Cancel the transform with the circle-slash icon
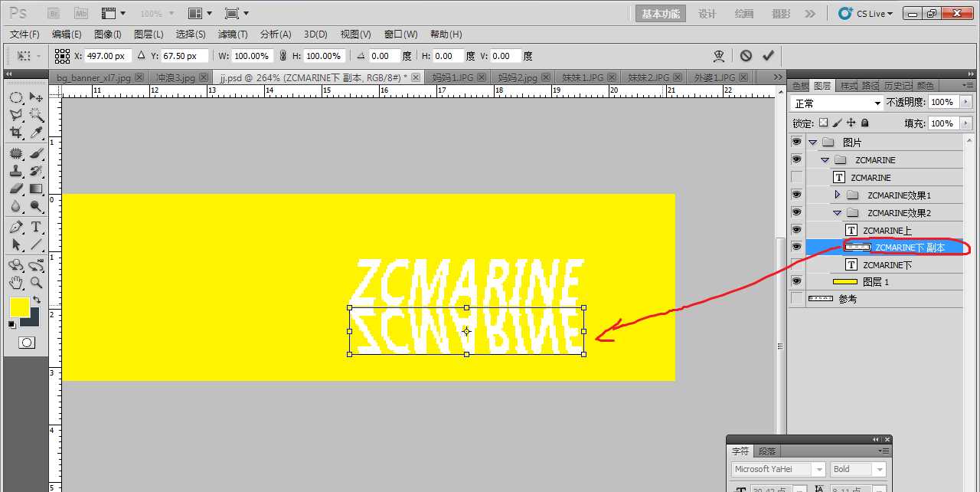This screenshot has height=492, width=980. click(x=746, y=56)
